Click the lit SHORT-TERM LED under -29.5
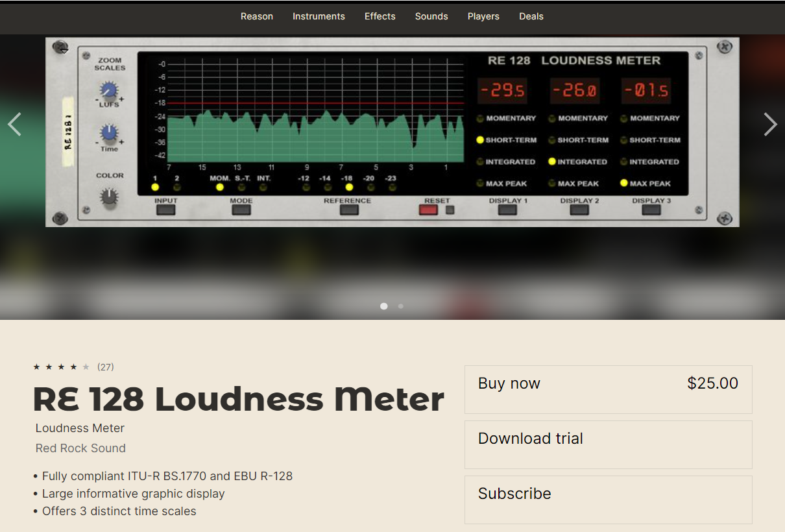 480,140
